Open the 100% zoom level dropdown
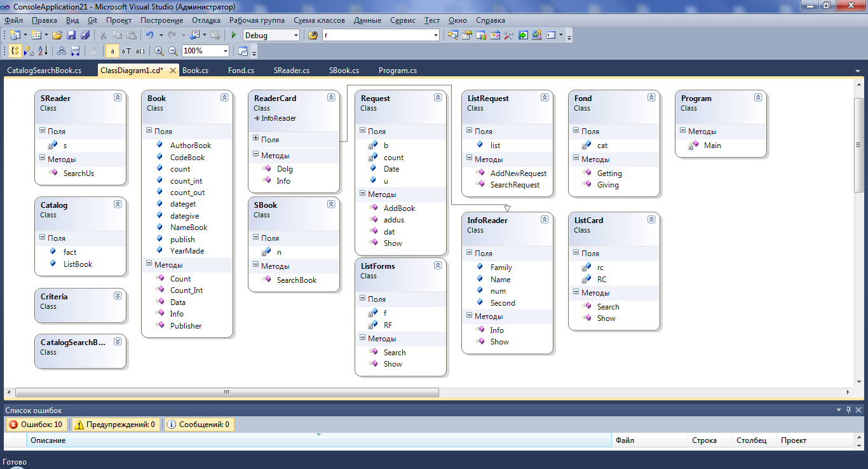868x469 pixels. coord(225,51)
